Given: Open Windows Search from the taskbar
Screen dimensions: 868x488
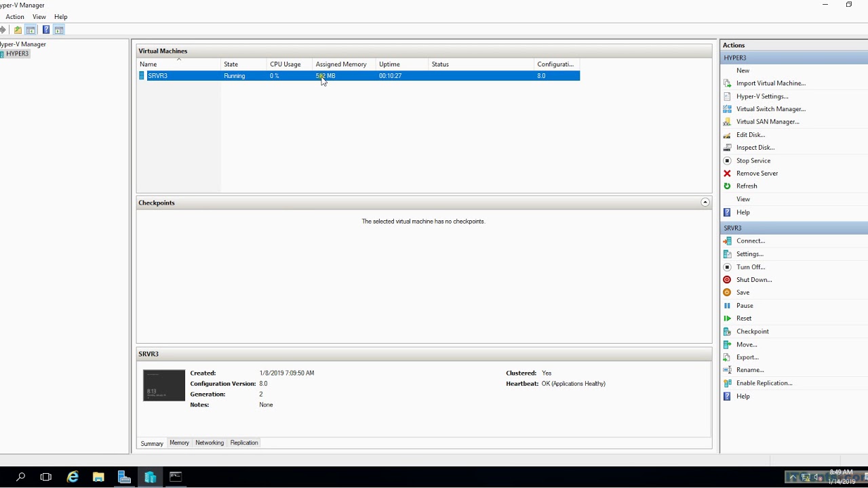Looking at the screenshot, I should pyautogui.click(x=20, y=477).
